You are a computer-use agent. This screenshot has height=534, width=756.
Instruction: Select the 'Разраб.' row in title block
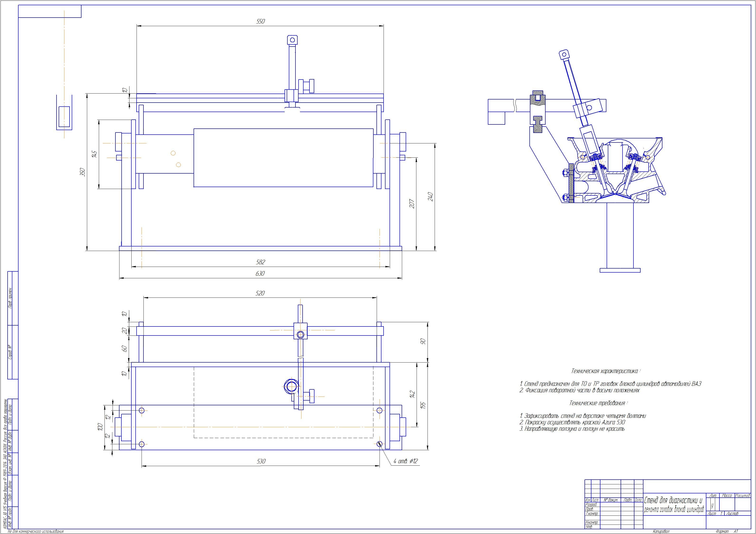591,504
